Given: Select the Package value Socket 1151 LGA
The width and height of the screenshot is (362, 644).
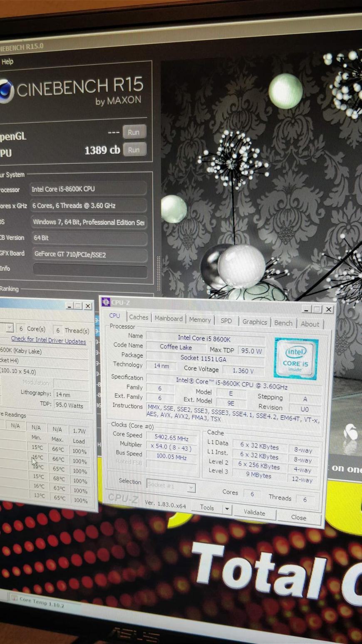Looking at the screenshot, I should 205,358.
